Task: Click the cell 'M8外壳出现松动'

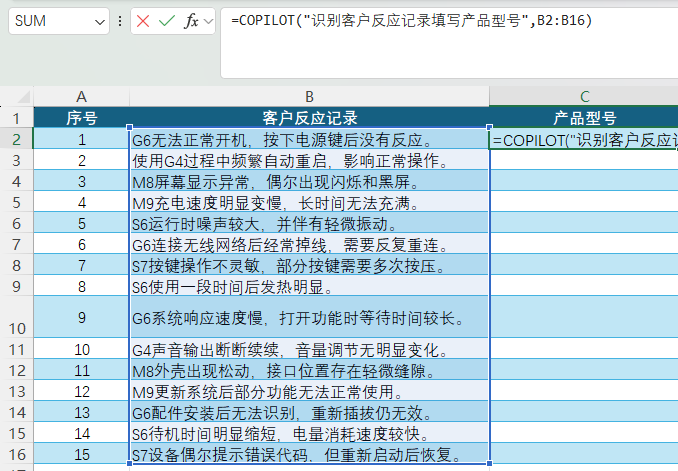Action: (x=309, y=370)
